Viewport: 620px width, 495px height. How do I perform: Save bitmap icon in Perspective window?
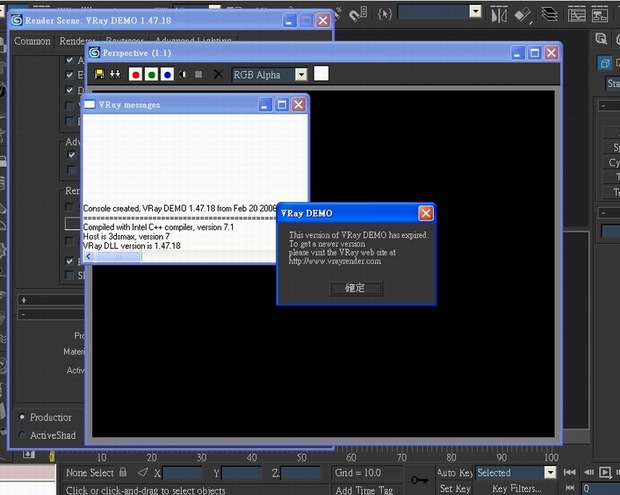99,74
